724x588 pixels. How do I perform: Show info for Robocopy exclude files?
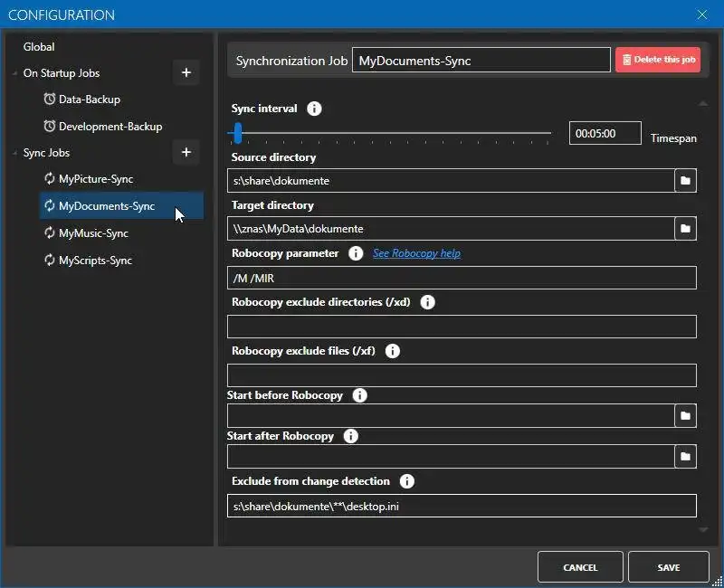coord(393,351)
